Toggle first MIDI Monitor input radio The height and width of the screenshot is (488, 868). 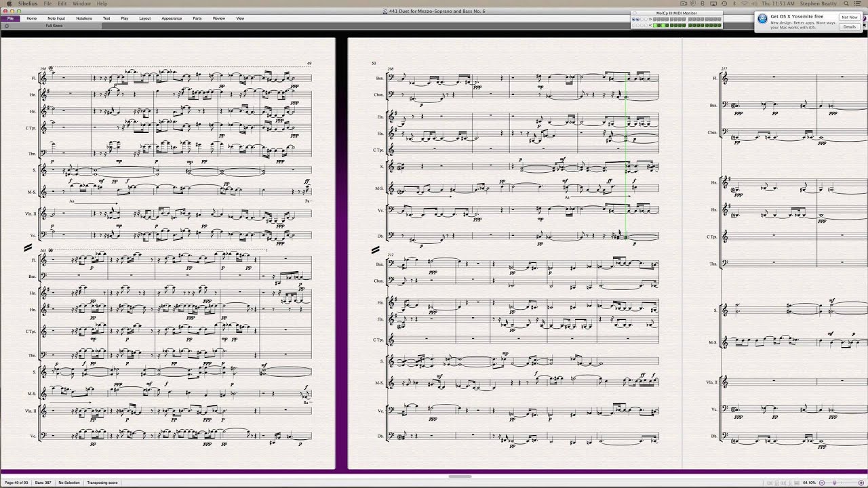[633, 19]
